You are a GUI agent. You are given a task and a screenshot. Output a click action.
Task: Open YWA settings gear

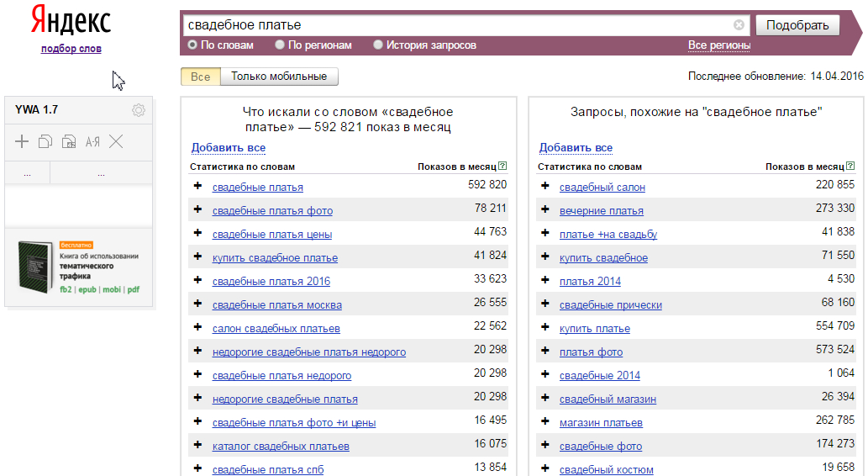(x=139, y=110)
